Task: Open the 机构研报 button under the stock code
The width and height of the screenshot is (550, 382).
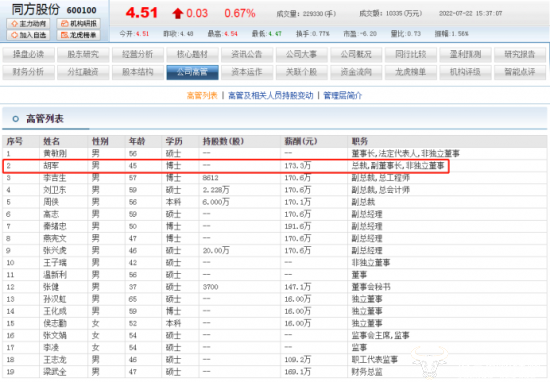Action: coord(79,24)
